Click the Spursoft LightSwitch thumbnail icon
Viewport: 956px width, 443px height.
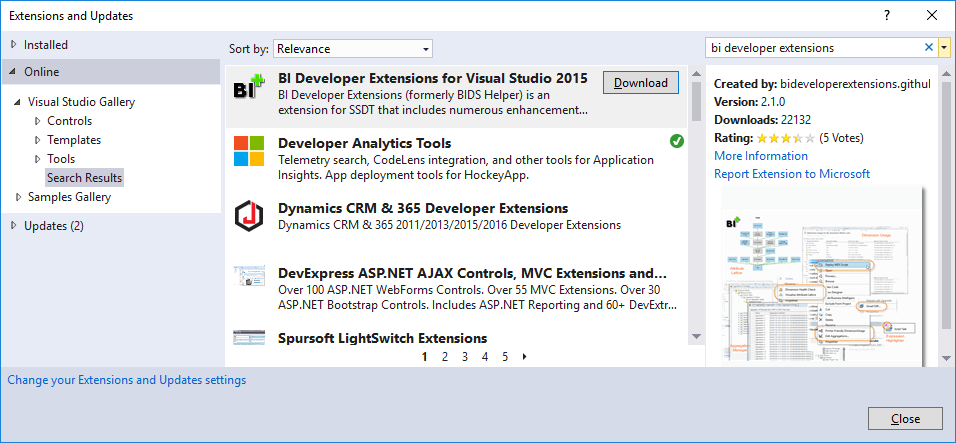pos(249,337)
